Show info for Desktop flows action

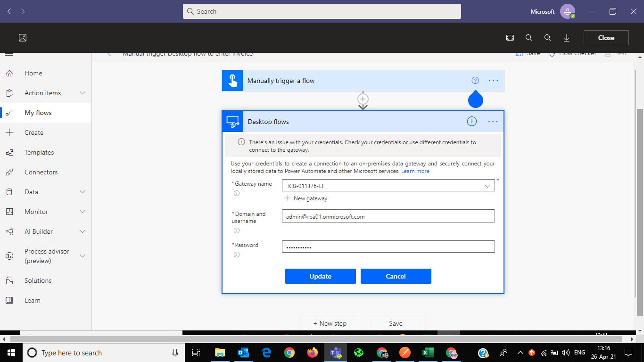(x=472, y=122)
